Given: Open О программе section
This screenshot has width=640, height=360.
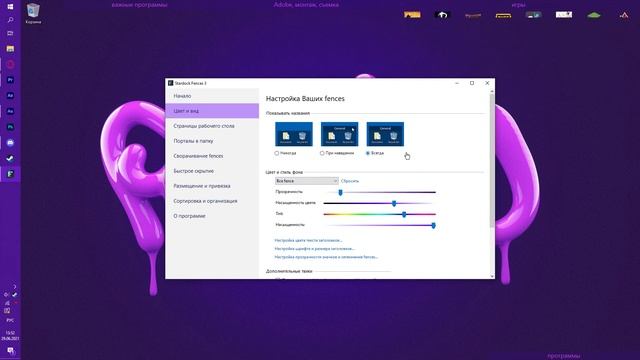Looking at the screenshot, I should [212, 216].
